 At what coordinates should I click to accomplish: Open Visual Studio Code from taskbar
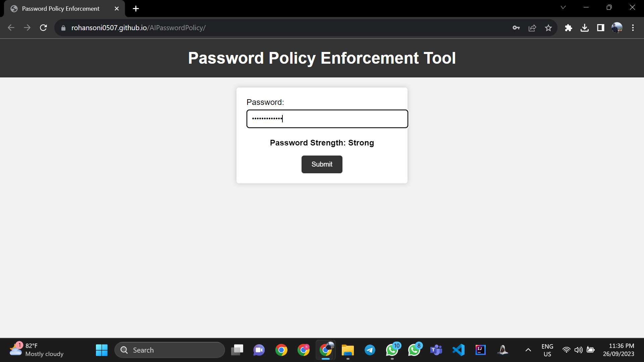click(x=459, y=350)
